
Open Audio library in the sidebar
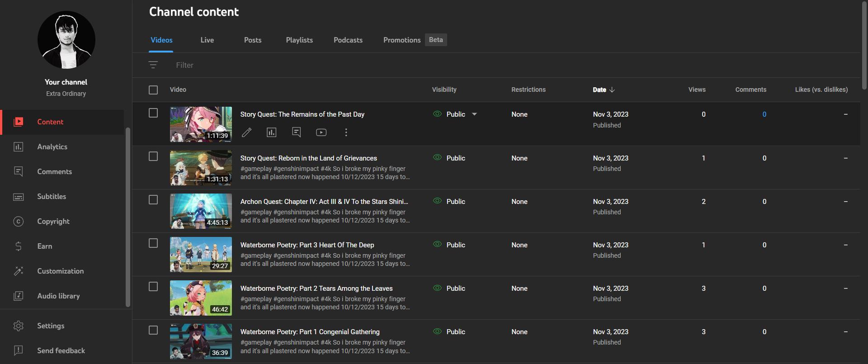point(58,296)
